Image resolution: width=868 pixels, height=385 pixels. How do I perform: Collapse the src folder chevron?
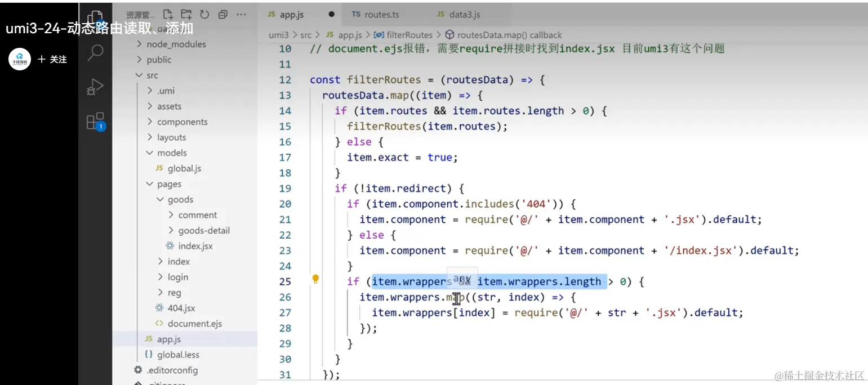[x=139, y=75]
